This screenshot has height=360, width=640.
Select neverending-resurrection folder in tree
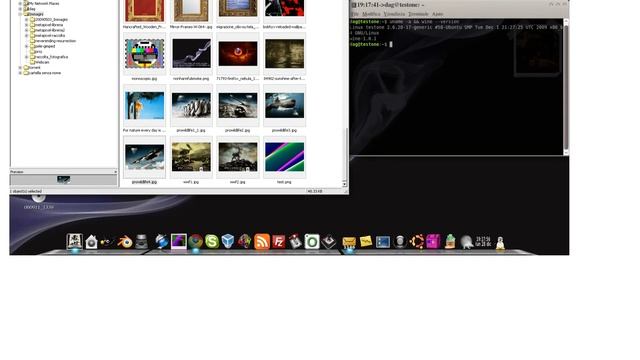click(52, 41)
